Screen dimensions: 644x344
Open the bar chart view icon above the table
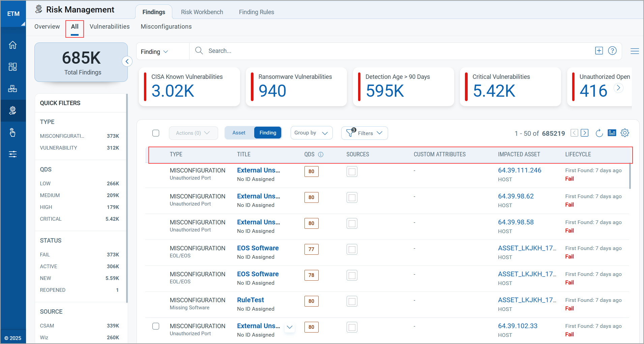pos(612,133)
